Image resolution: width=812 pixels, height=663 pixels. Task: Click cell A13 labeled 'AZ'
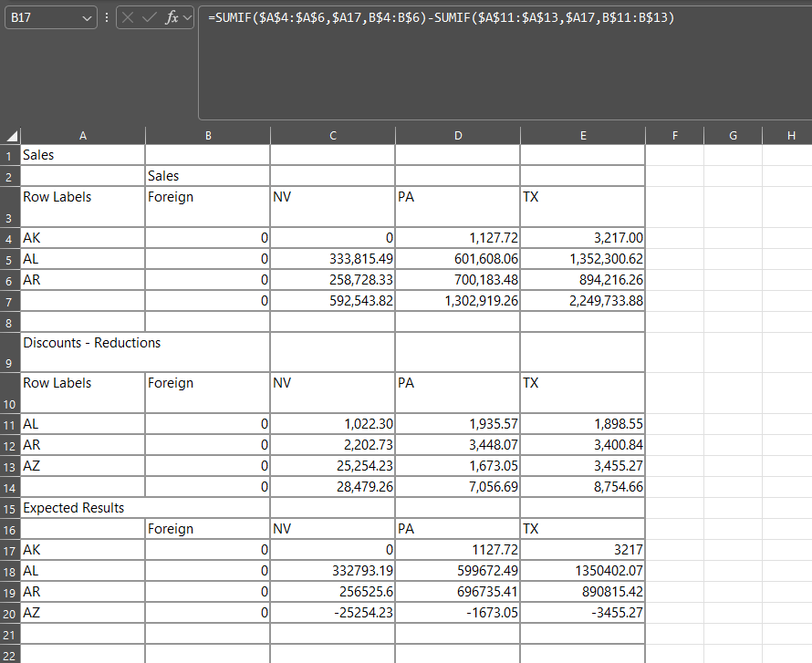[83, 466]
